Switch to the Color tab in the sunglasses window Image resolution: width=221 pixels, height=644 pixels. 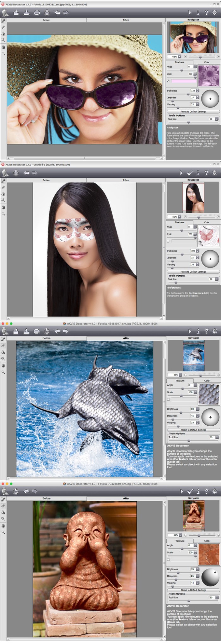(206, 62)
